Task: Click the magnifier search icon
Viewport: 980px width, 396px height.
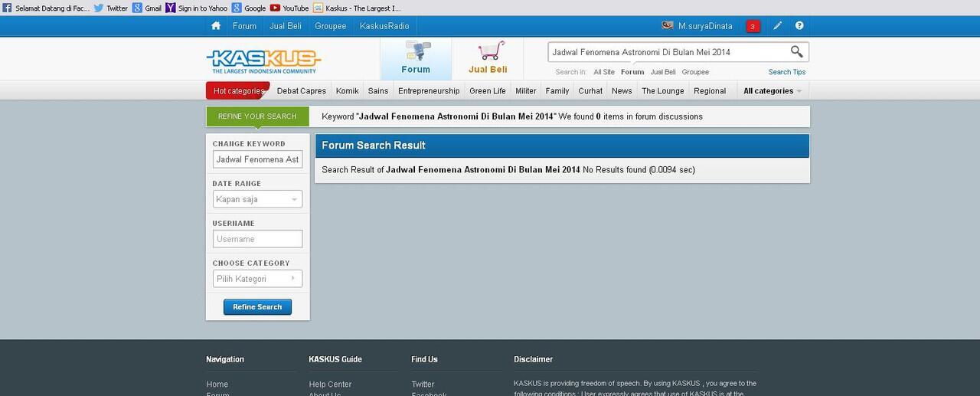Action: point(797,51)
